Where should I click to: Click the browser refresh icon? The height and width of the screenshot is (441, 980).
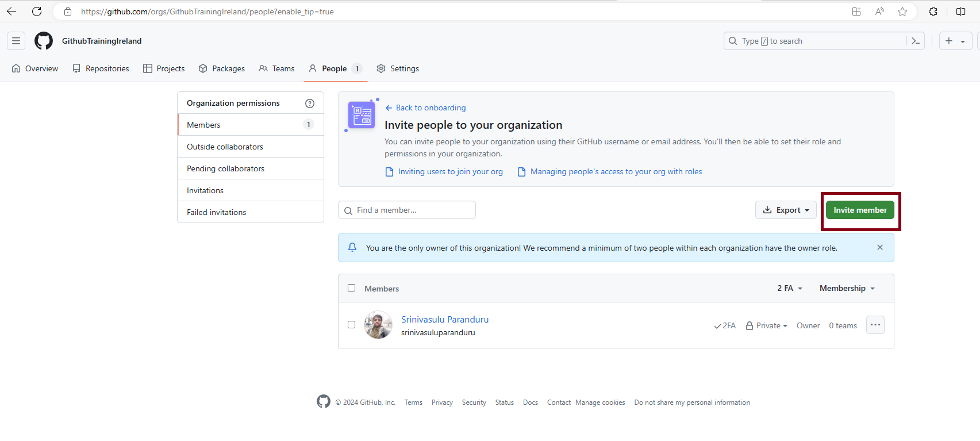[37, 11]
